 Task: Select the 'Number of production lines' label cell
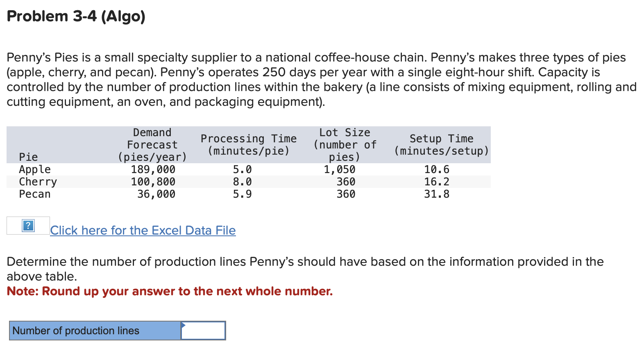coord(95,331)
